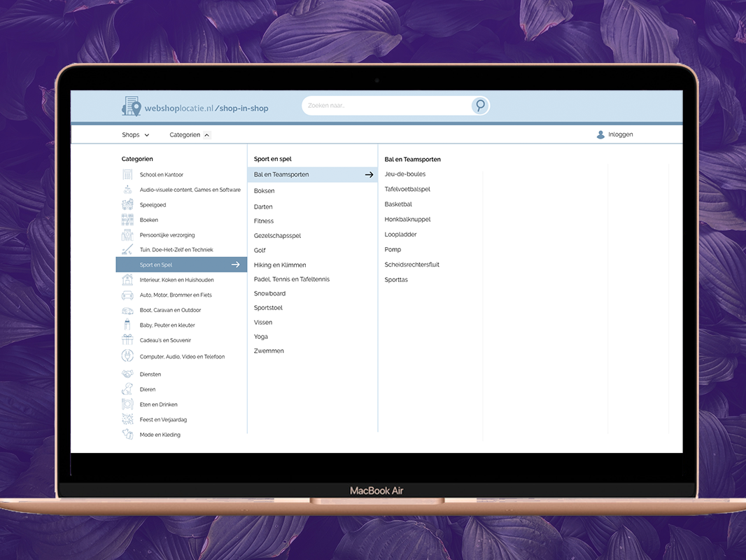
Task: Click arrow on Bal en Teamsporten row
Action: point(369,174)
